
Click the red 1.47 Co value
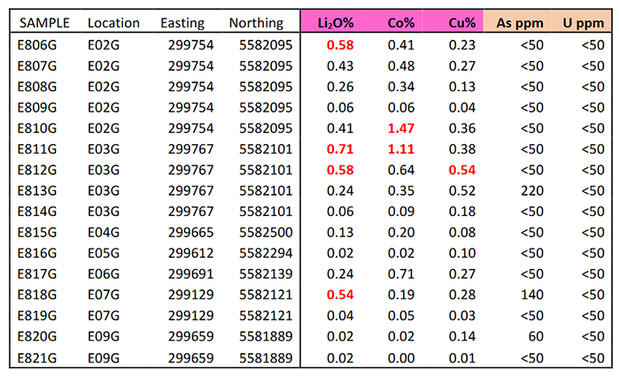[401, 128]
